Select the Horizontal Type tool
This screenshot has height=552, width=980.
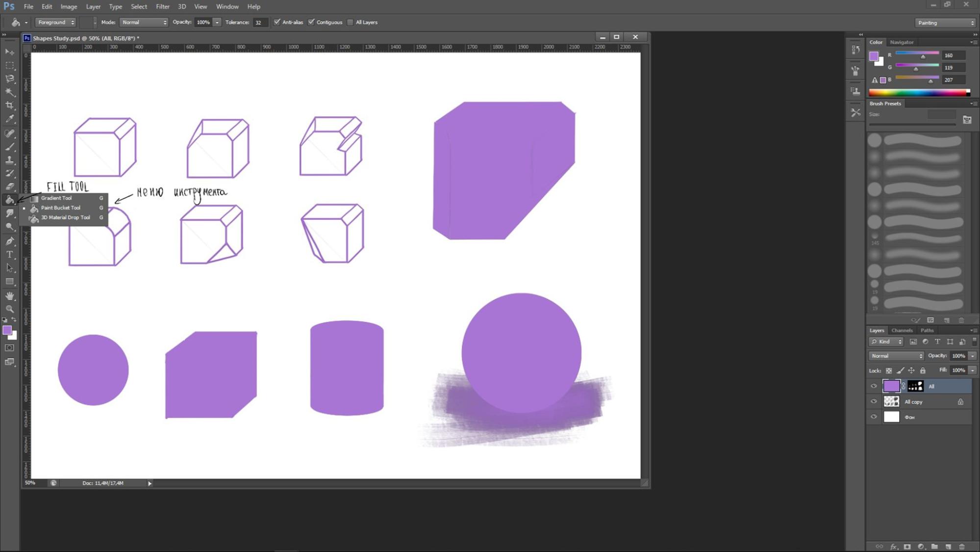click(10, 254)
